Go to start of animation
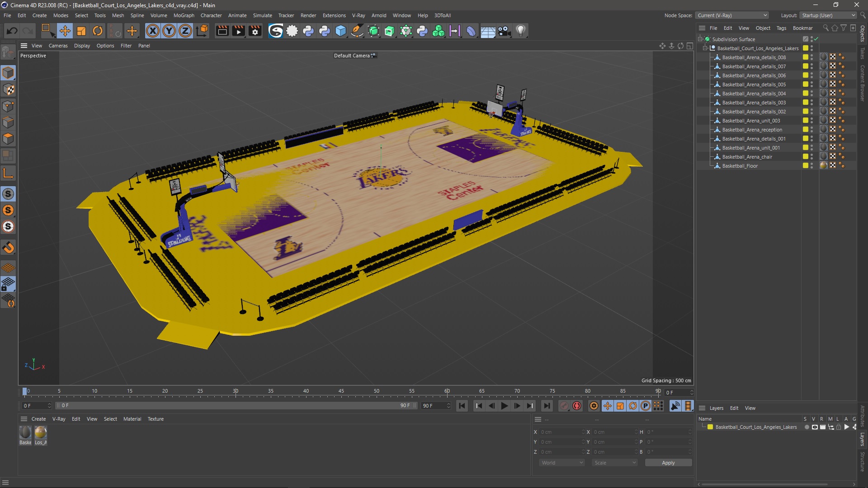 click(462, 406)
